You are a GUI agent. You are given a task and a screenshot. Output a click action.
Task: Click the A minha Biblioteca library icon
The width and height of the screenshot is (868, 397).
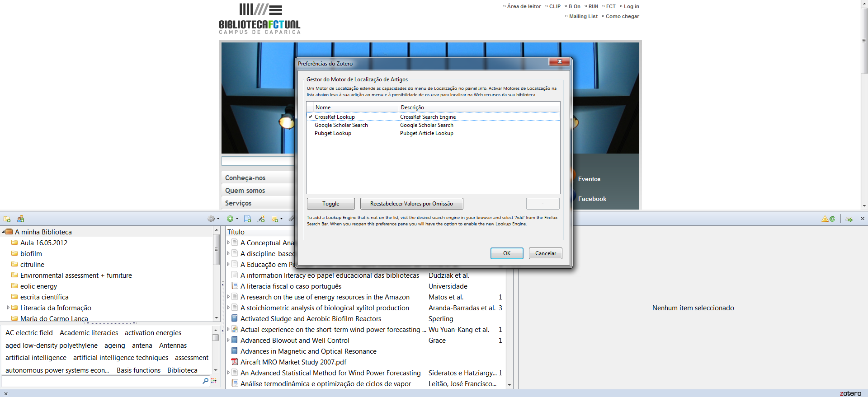pyautogui.click(x=9, y=232)
